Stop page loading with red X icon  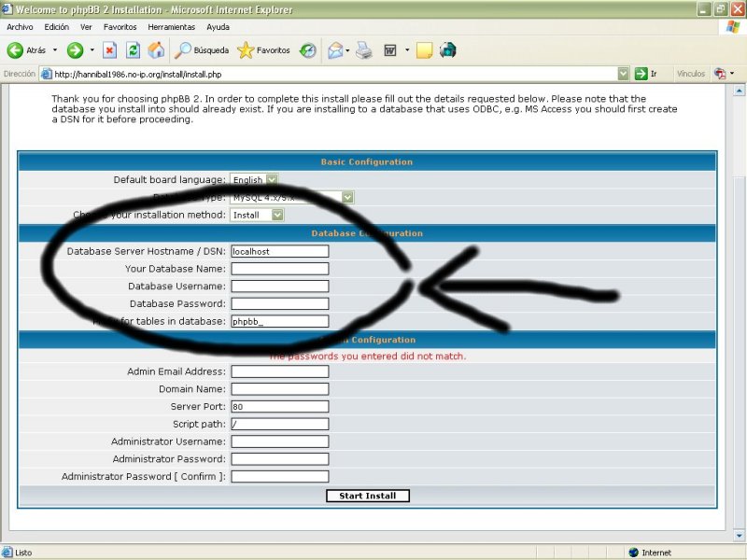109,50
